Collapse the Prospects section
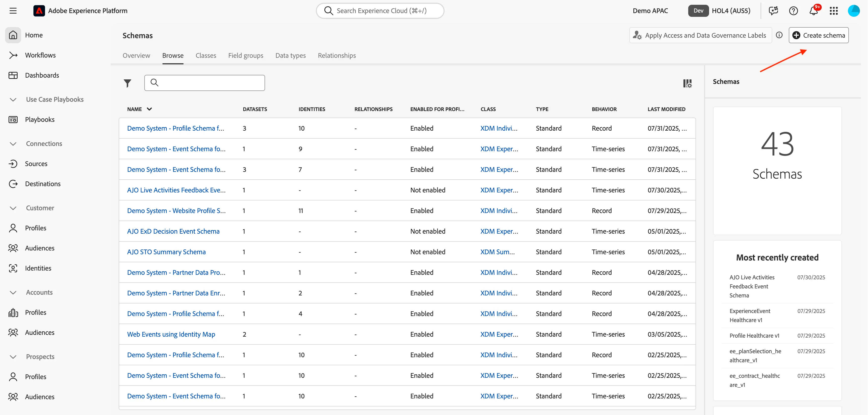 click(13, 357)
